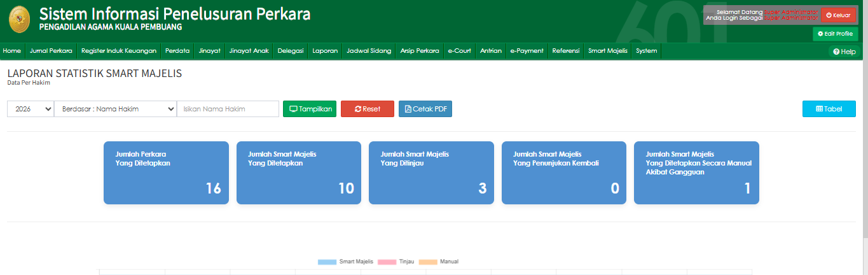Open the e-Court menu
This screenshot has width=868, height=275.
(x=459, y=51)
